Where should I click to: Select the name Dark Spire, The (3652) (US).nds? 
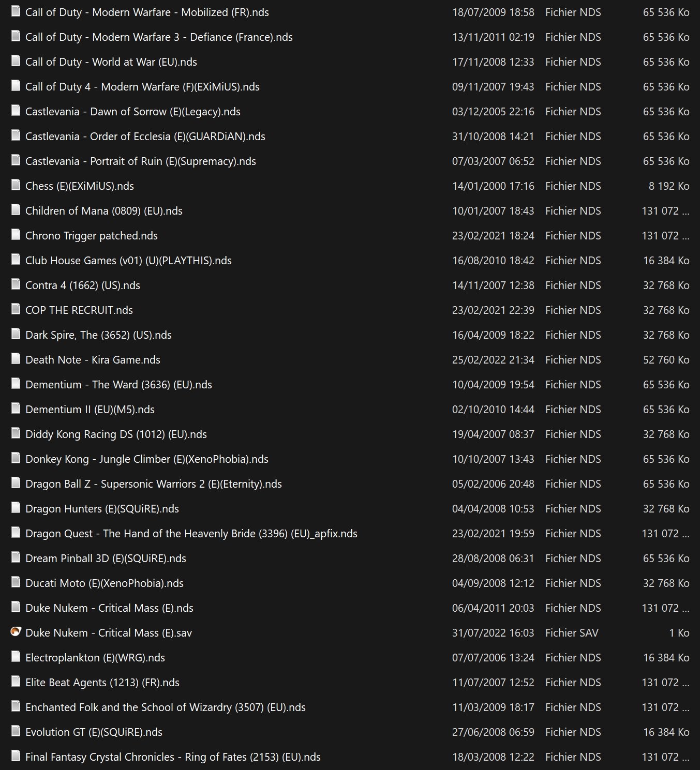tap(98, 335)
